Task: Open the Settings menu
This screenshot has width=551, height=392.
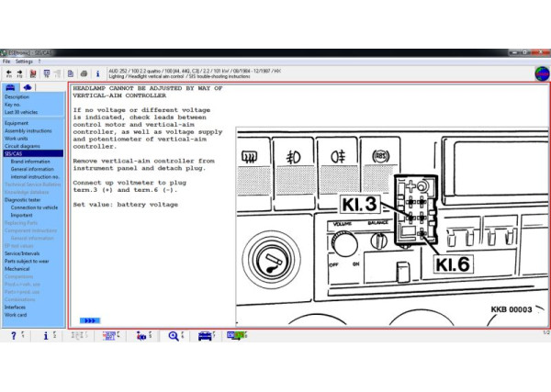Action: click(23, 62)
